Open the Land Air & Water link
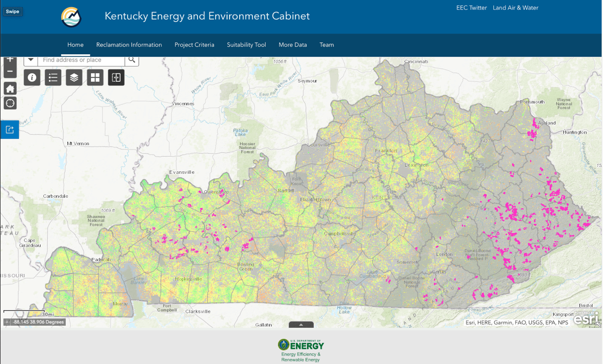 pos(516,8)
